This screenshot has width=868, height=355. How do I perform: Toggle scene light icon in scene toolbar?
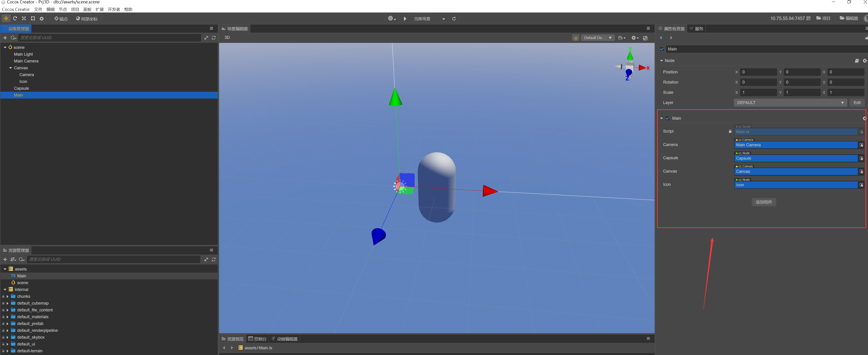[576, 38]
